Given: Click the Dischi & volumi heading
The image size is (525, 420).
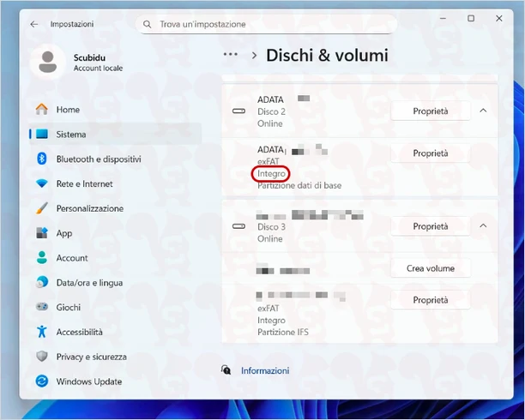Looking at the screenshot, I should [x=327, y=55].
